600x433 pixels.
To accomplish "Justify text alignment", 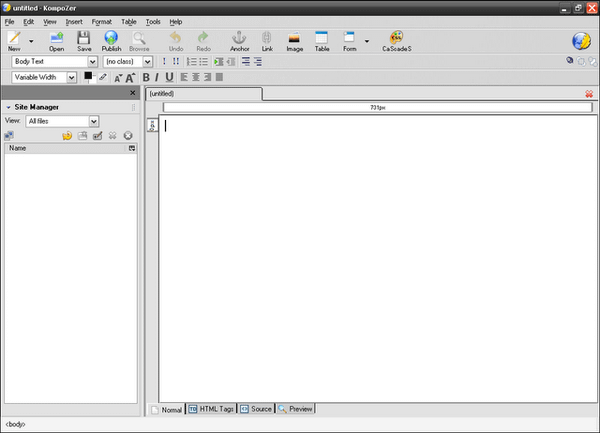I will tap(219, 77).
